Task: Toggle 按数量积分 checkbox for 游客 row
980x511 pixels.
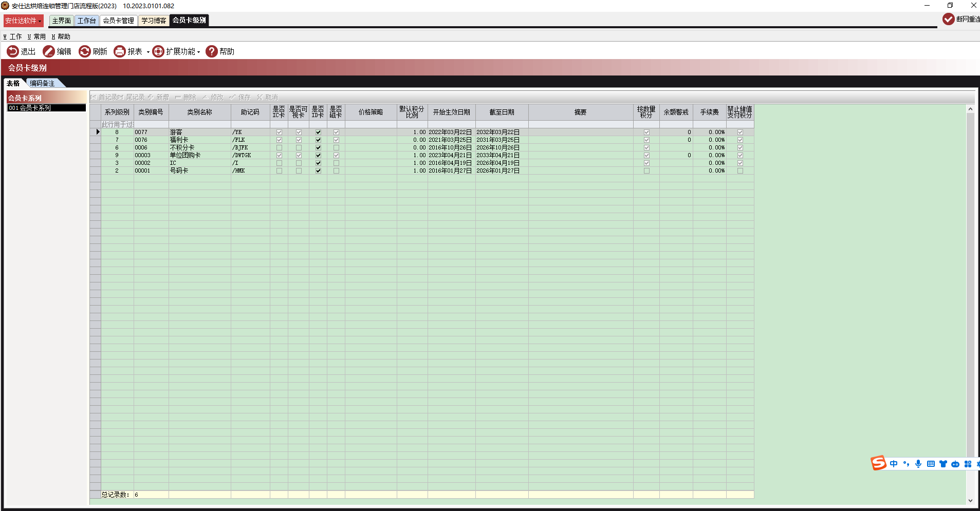Action: [x=646, y=133]
